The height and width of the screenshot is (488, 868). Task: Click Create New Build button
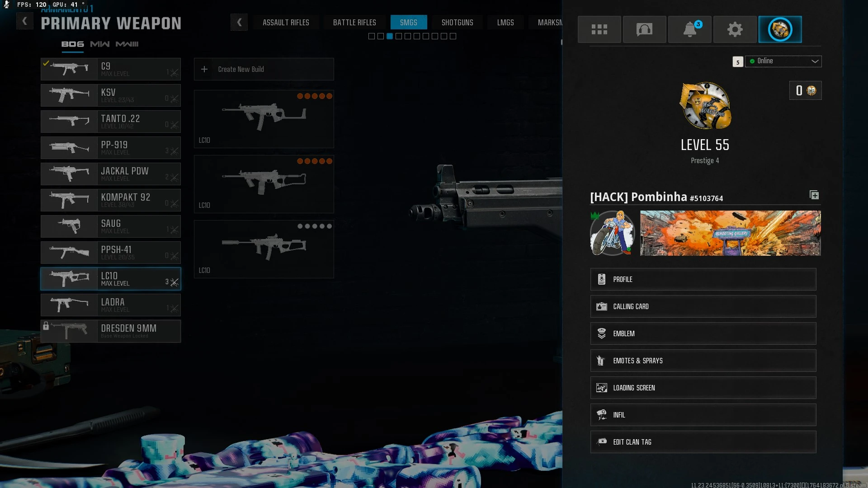[x=264, y=69]
